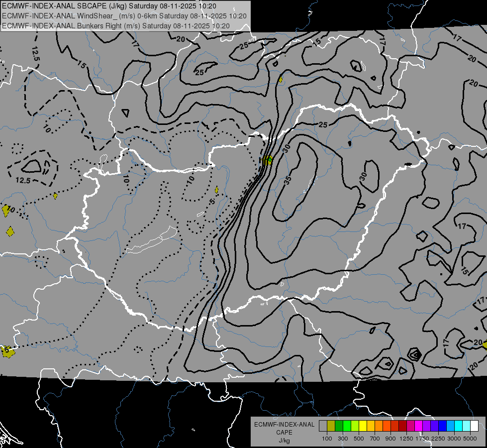Choose the cyan swatch after 3000

(459, 426)
